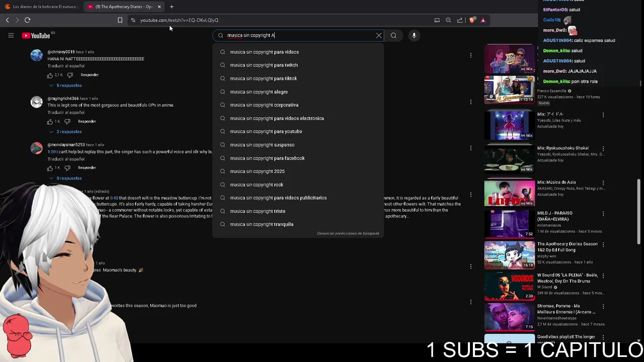Reload the page with refresh icon
644x362 pixels.
tap(27, 20)
